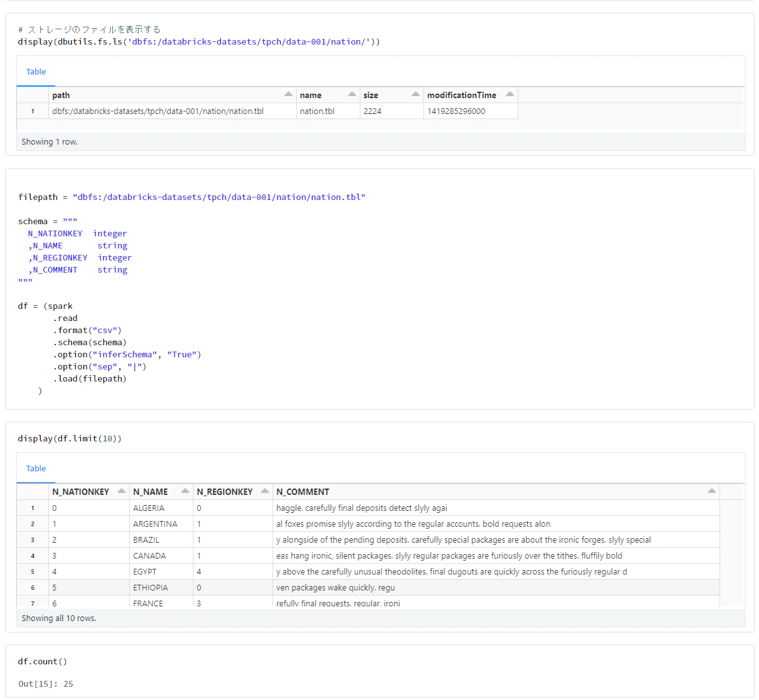Select the CANADA name cell
759x700 pixels.
(x=161, y=556)
